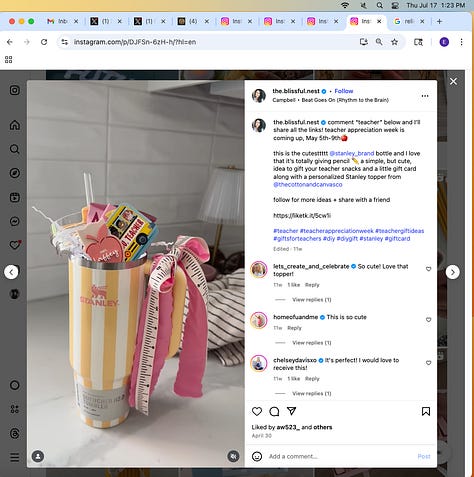Open #giftsforteachers hashtag

(x=297, y=238)
